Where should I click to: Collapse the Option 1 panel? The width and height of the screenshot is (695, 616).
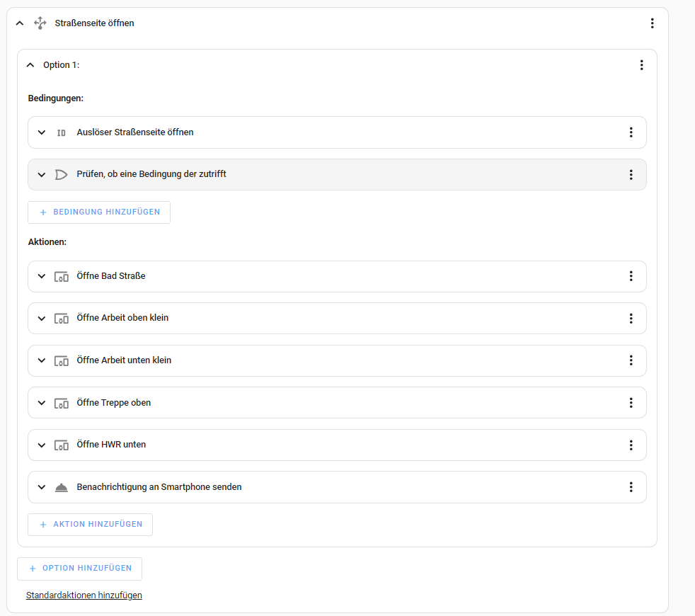coord(30,65)
